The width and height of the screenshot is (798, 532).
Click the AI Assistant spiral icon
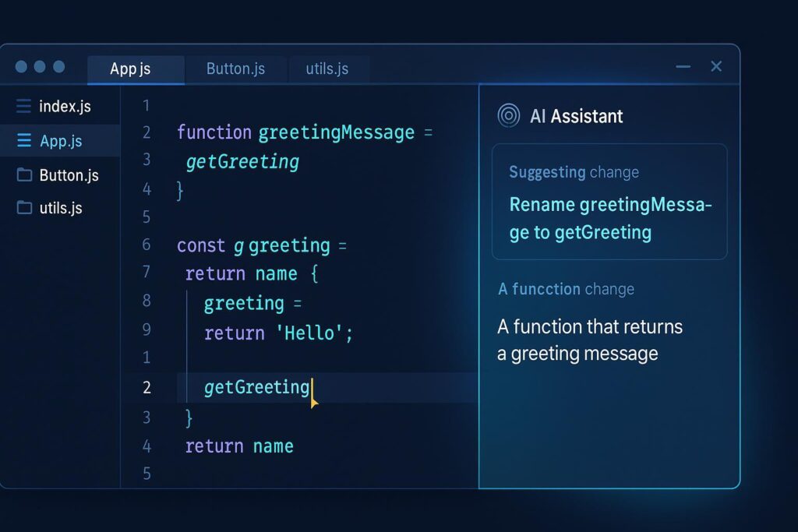508,116
